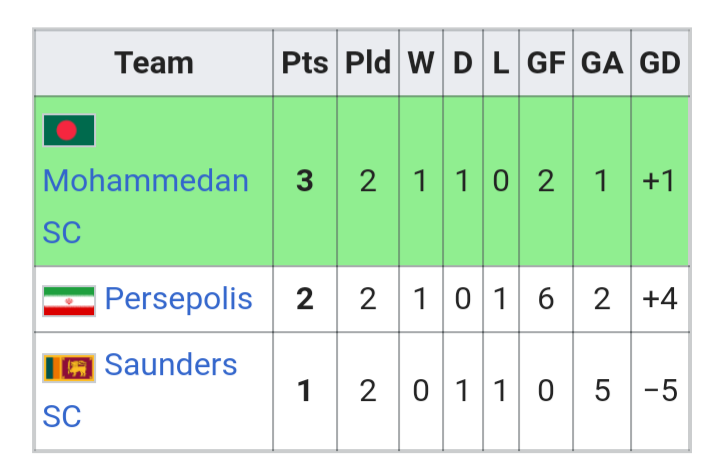The image size is (720, 471).
Task: Select Persepolis goals for value 6
Action: tap(546, 299)
